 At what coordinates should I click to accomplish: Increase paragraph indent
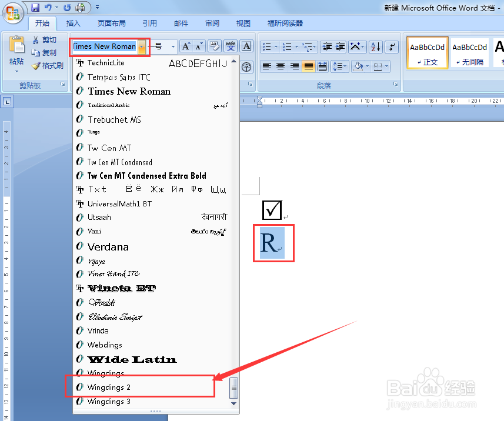pos(340,47)
